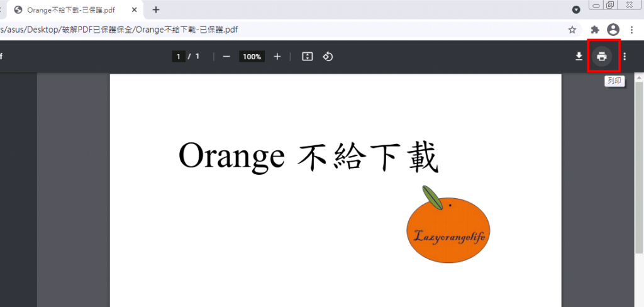Viewport: 644px width, 307px height.
Task: Open the Extensions puzzle icon
Action: [595, 30]
